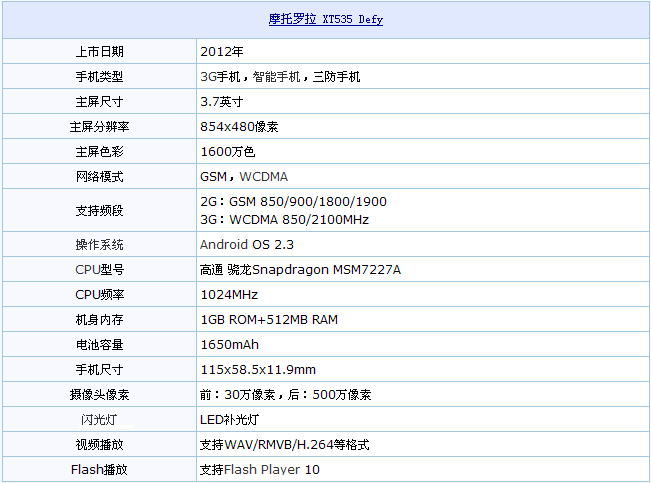Click the 2G：GSM 850/900/1800/1900 frequency line
This screenshot has height=483, width=651.
tap(293, 202)
